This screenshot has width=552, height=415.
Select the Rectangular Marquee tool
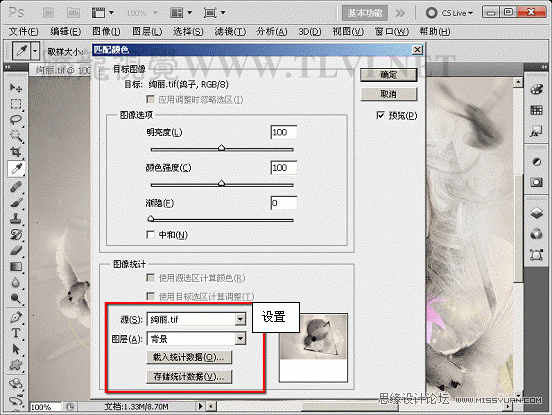tap(16, 104)
